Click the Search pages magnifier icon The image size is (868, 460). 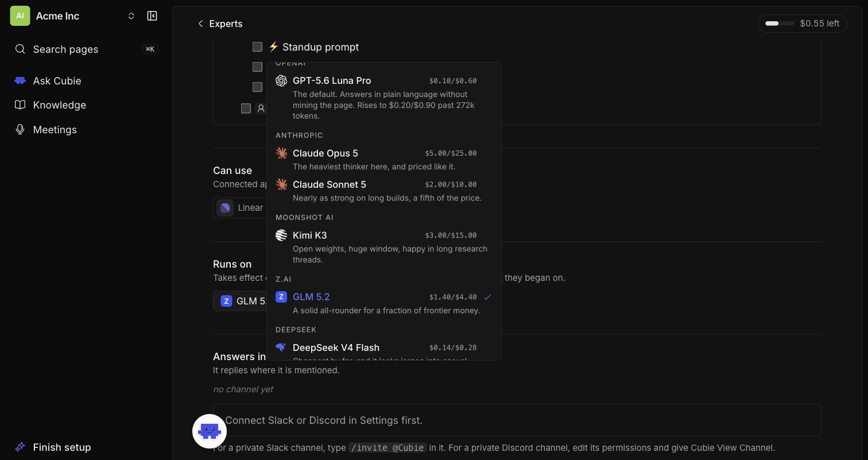(x=20, y=49)
